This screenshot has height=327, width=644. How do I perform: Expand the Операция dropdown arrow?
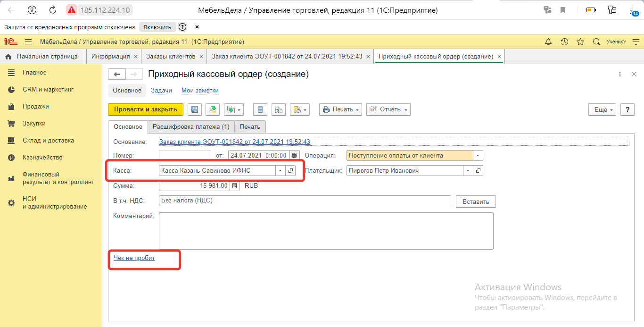(478, 155)
